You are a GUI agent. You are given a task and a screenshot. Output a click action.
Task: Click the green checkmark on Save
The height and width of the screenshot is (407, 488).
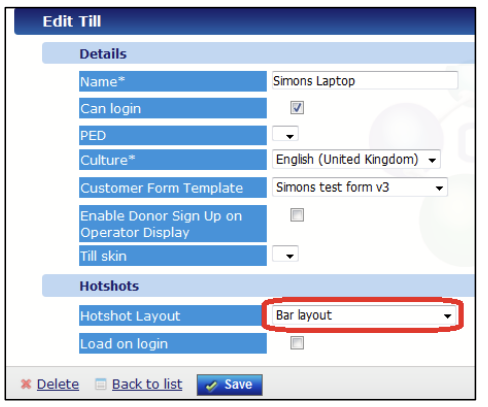click(x=211, y=386)
